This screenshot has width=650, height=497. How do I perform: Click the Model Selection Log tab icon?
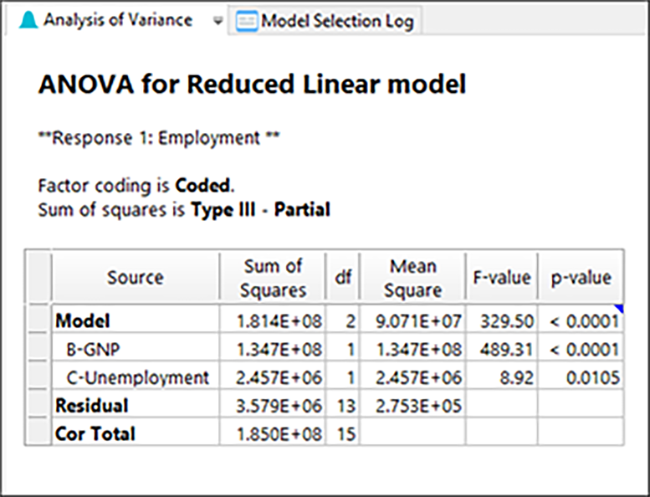pyautogui.click(x=245, y=21)
